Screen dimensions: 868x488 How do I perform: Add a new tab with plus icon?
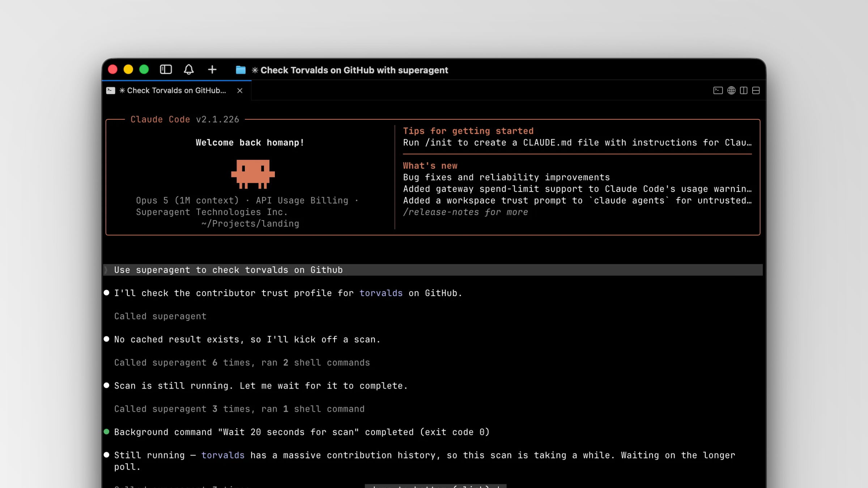click(x=212, y=69)
